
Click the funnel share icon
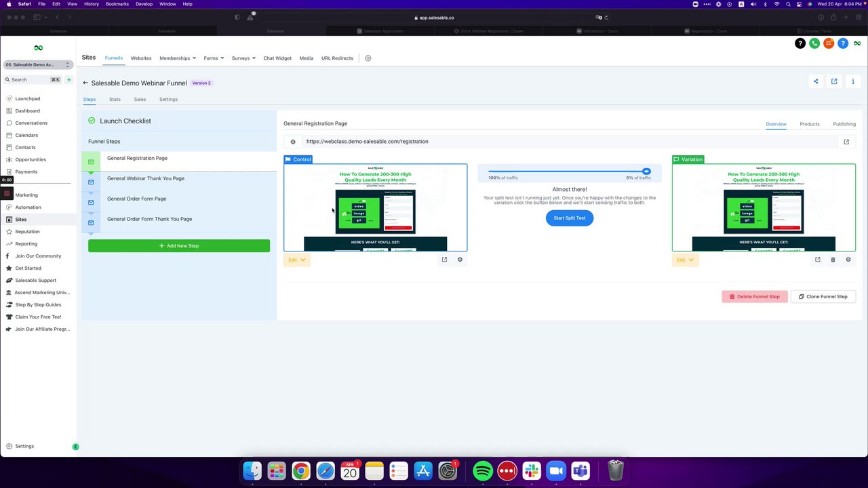pyautogui.click(x=816, y=81)
